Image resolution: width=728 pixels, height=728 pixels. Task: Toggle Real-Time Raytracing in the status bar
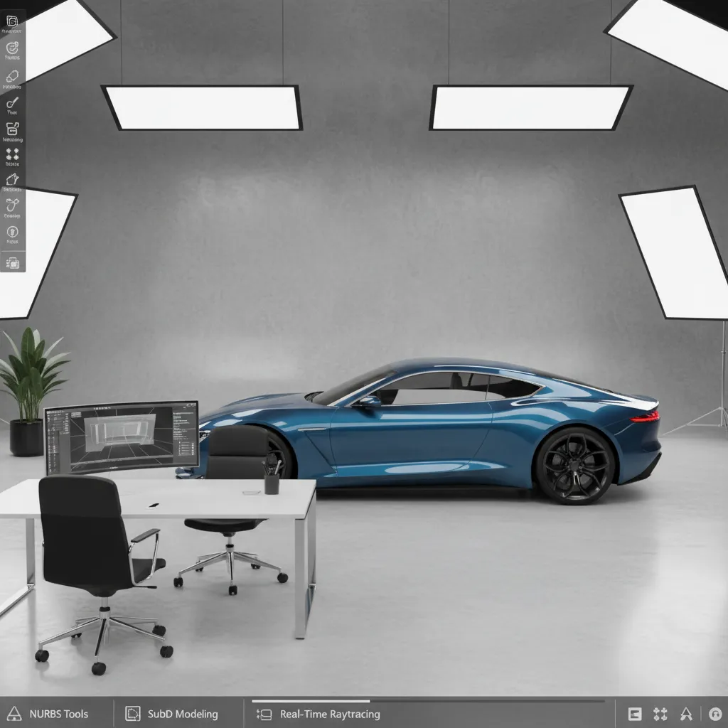pos(331,714)
